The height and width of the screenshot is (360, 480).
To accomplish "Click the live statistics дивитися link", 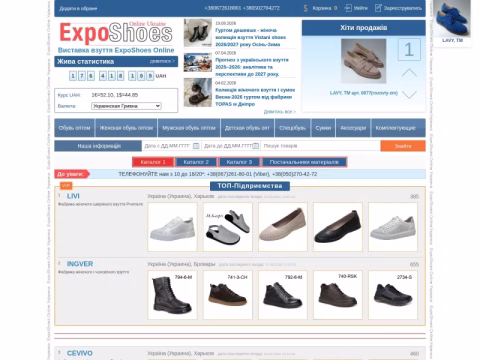I will pos(162,61).
